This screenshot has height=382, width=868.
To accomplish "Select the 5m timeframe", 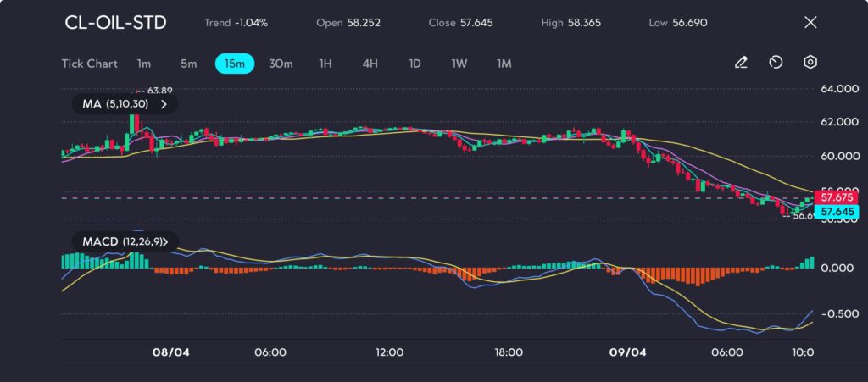I will (x=188, y=64).
